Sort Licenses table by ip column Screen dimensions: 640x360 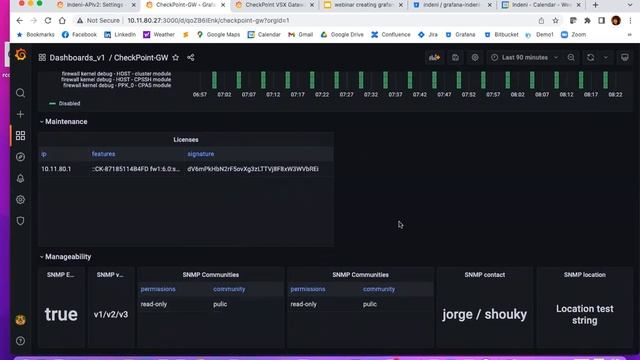pyautogui.click(x=44, y=154)
